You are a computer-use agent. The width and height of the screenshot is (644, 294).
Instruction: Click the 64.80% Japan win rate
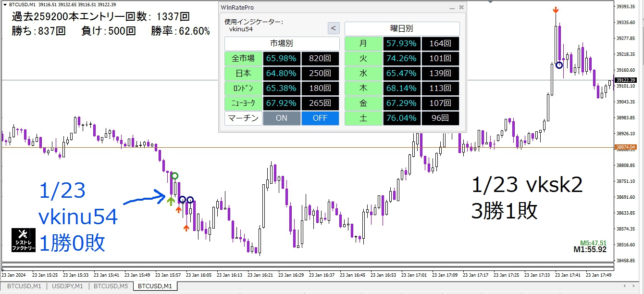coord(282,74)
